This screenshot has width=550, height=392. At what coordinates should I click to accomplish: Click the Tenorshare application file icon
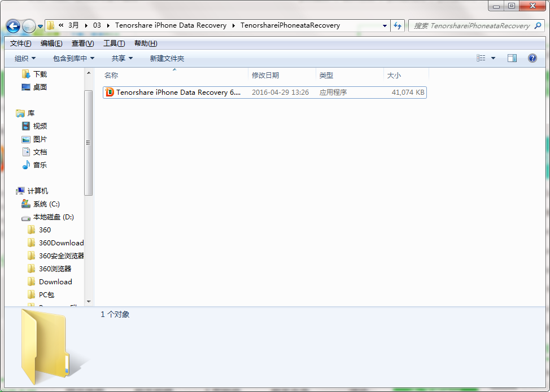click(x=110, y=93)
